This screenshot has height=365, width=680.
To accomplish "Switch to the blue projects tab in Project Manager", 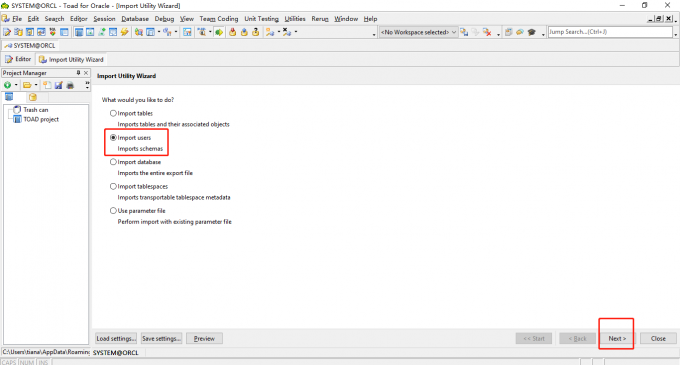I will (9, 97).
